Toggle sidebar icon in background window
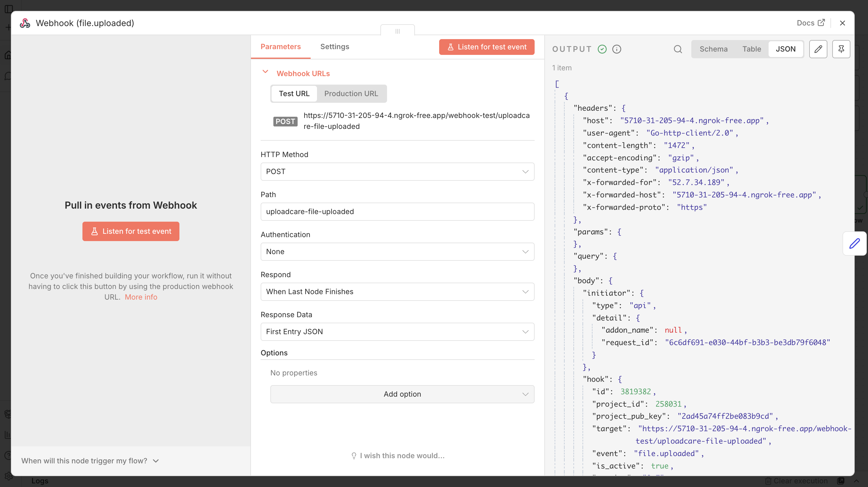868x487 pixels. coord(8,9)
